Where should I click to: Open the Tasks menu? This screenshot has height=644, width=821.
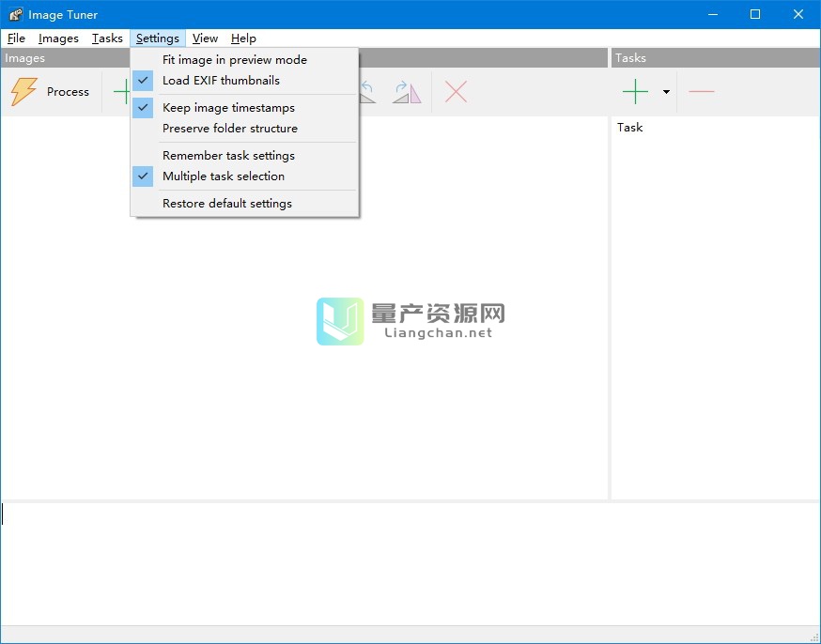tap(107, 38)
